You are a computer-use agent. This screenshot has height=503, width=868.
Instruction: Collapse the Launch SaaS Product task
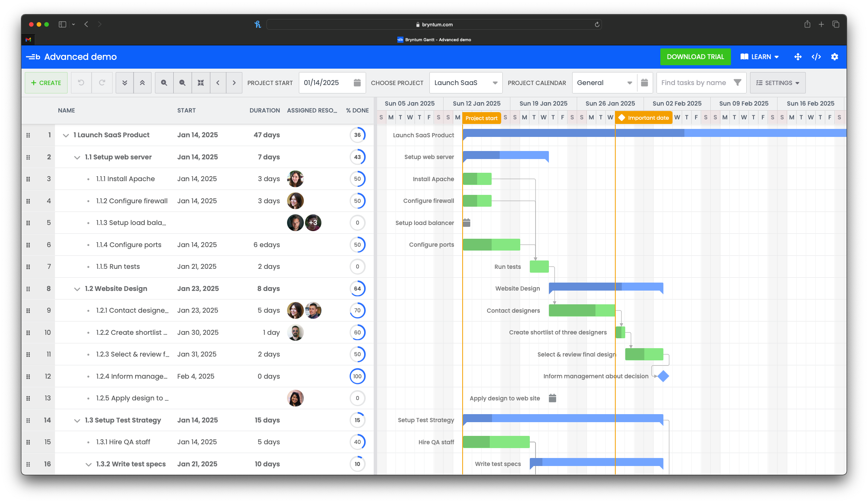coord(66,135)
